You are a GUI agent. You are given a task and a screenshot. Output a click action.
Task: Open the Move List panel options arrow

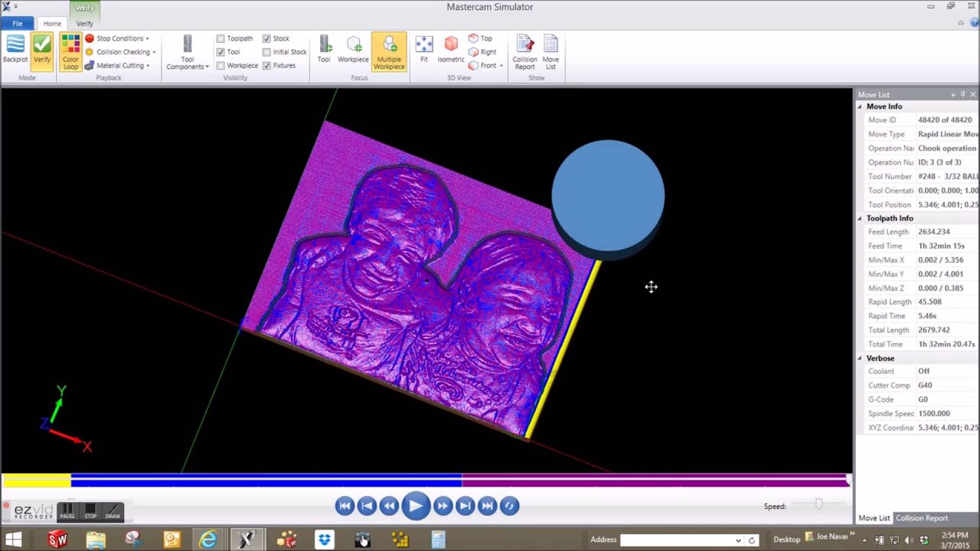pyautogui.click(x=953, y=95)
